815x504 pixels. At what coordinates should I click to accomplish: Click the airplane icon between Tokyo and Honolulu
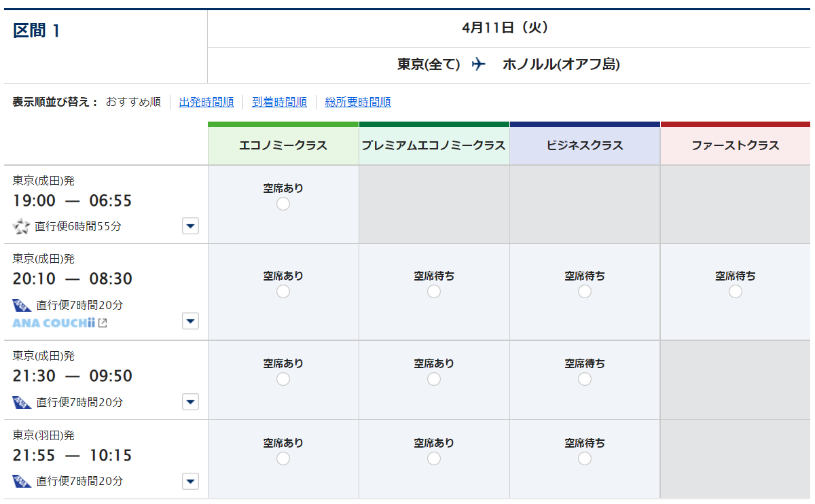pos(479,65)
